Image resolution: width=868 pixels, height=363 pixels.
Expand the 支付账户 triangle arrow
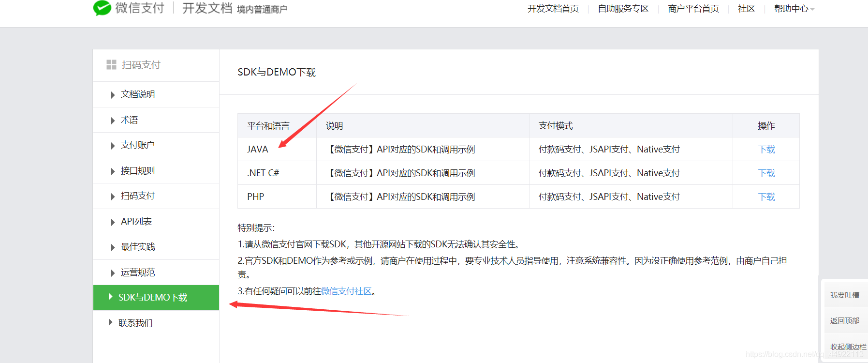tap(113, 146)
